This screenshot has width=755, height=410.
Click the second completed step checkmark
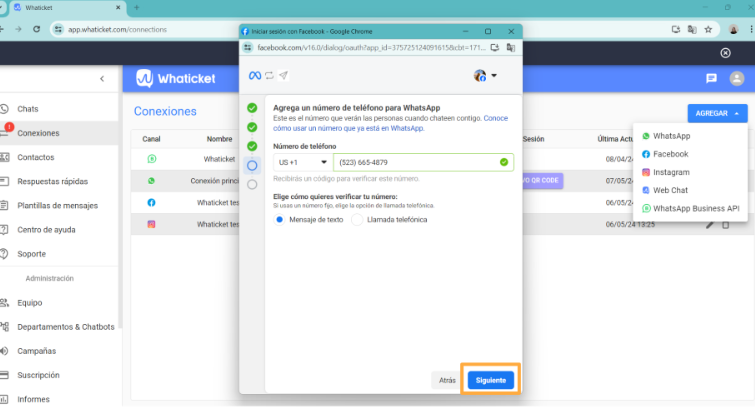[x=252, y=127]
